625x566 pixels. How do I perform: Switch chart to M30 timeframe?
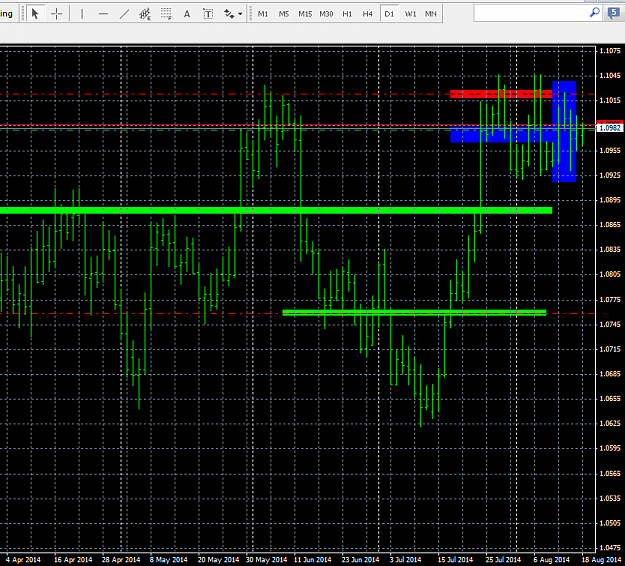(x=326, y=14)
